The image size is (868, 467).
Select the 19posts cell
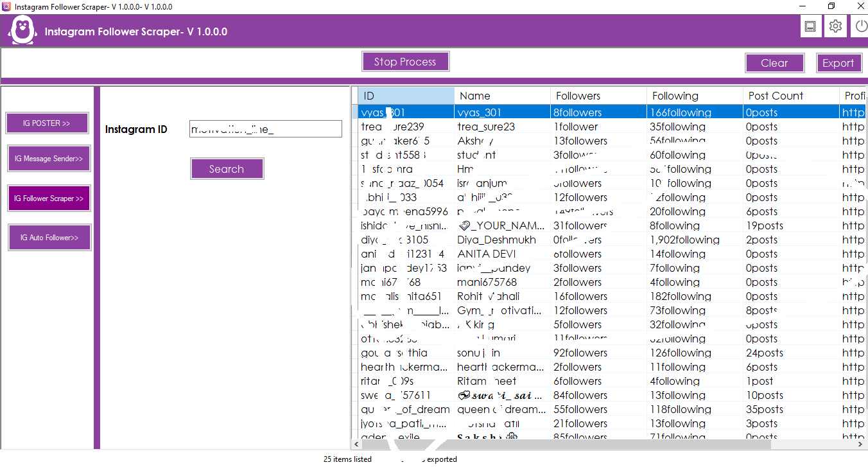click(791, 225)
